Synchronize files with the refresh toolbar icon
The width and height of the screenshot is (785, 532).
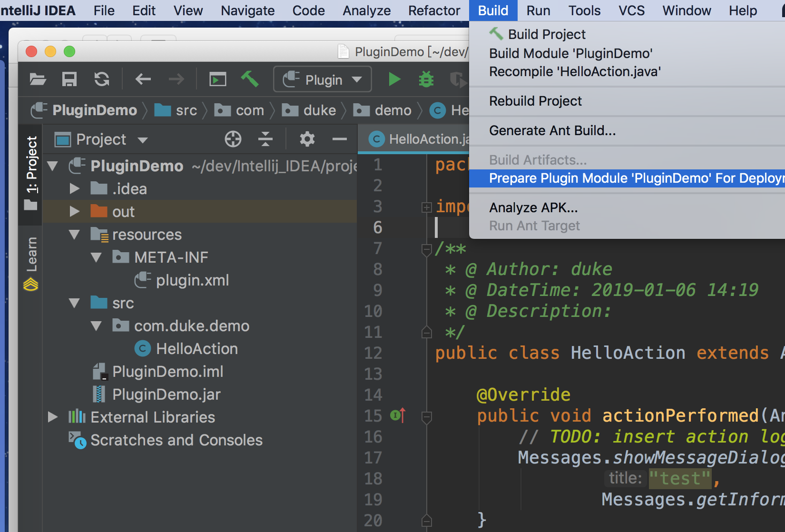coord(101,79)
